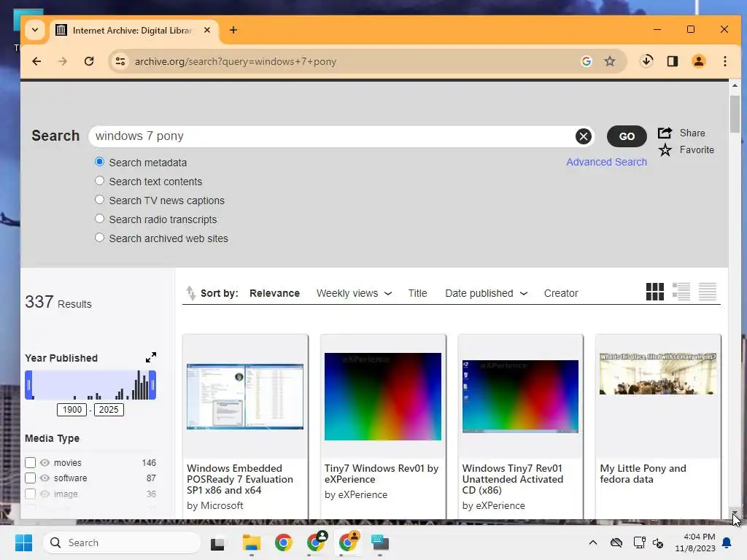This screenshot has height=560, width=747.
Task: Toggle eye icon next to movies
Action: point(44,462)
